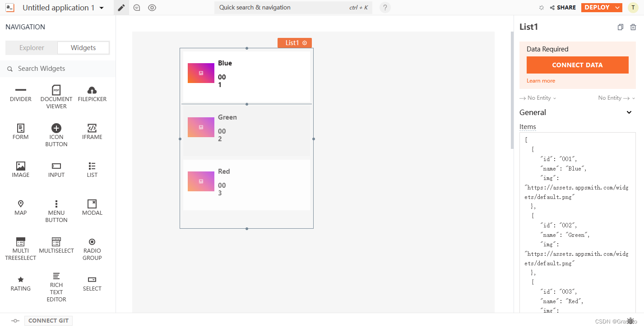Copy the List1 widget with copy icon
The width and height of the screenshot is (644, 328).
(x=621, y=27)
